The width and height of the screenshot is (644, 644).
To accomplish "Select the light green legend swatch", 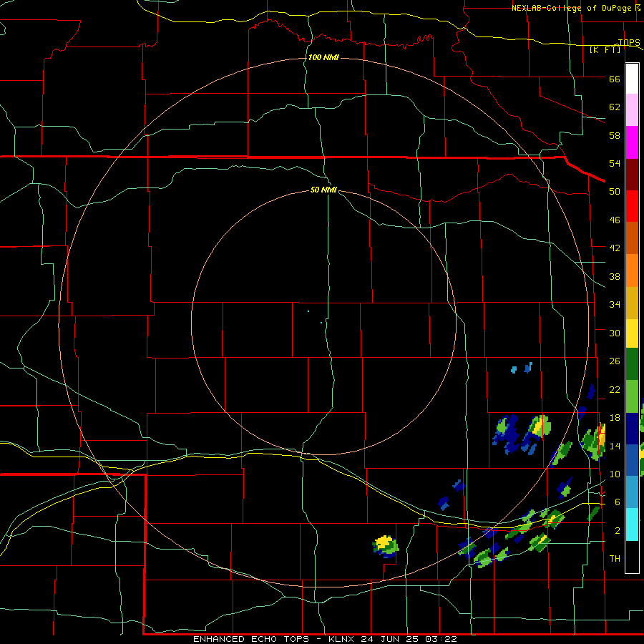I will pyautogui.click(x=632, y=396).
